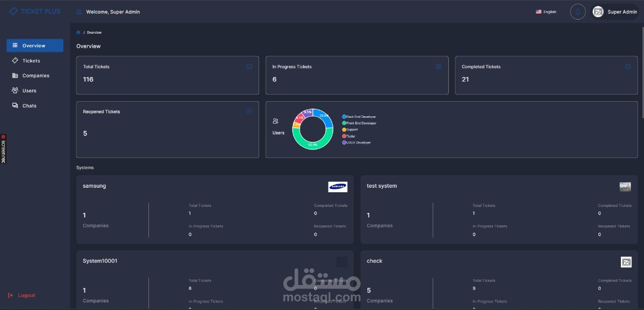The height and width of the screenshot is (310, 644).
Task: Toggle the Tester legend item
Action: coord(349,136)
